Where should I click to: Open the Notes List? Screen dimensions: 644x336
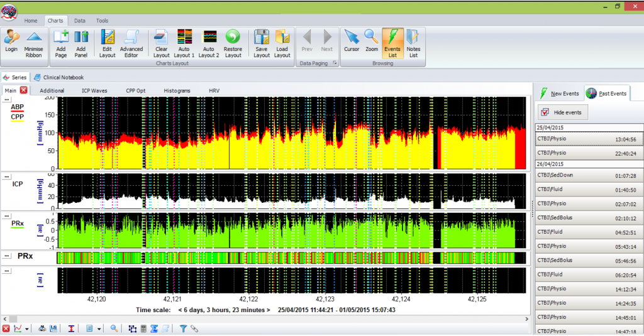click(x=413, y=43)
